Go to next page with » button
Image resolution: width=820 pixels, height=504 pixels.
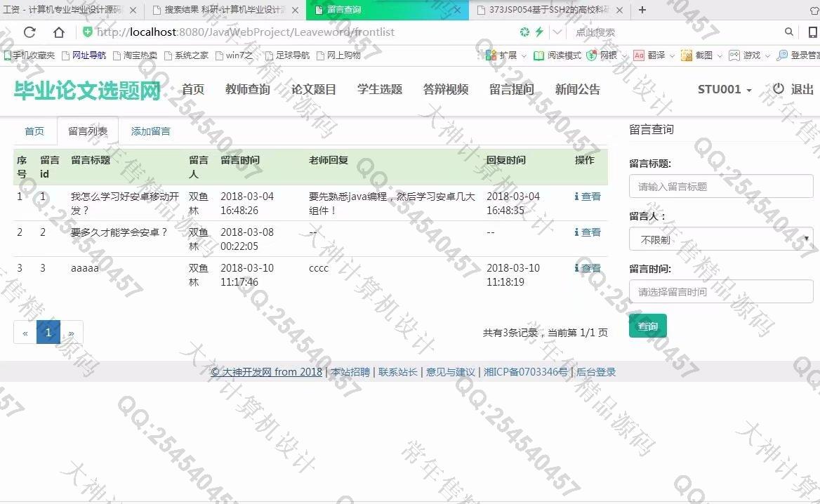tap(72, 333)
